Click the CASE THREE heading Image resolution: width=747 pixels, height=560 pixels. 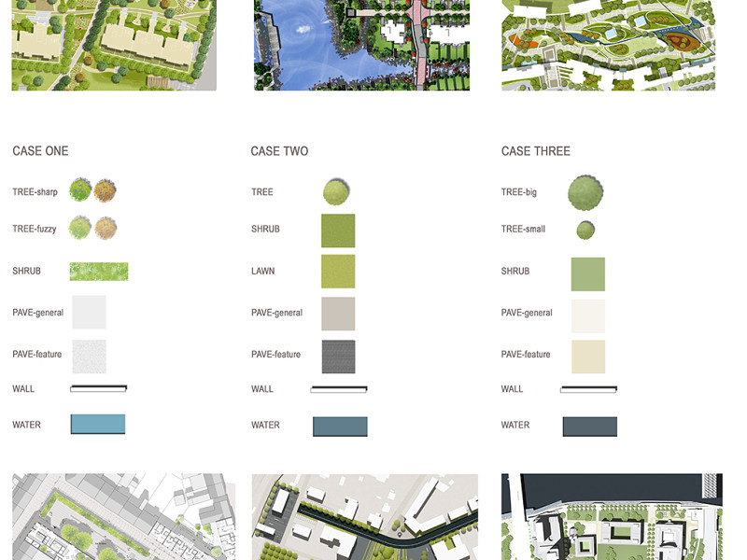(536, 151)
